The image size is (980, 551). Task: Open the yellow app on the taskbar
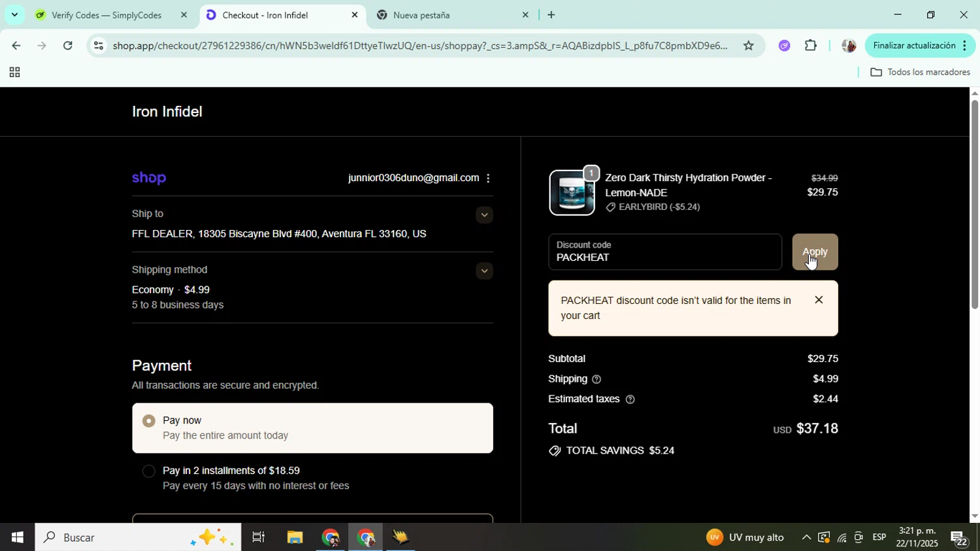click(400, 538)
